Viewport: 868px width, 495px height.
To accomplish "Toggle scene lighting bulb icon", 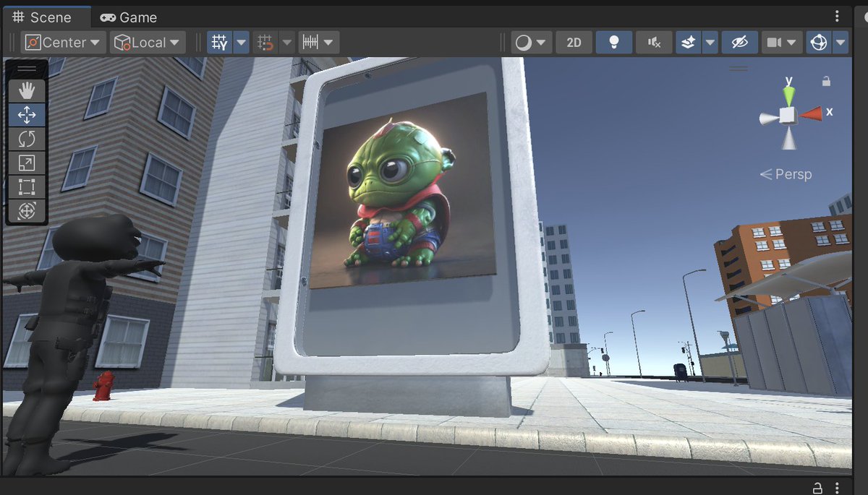I will pos(613,43).
